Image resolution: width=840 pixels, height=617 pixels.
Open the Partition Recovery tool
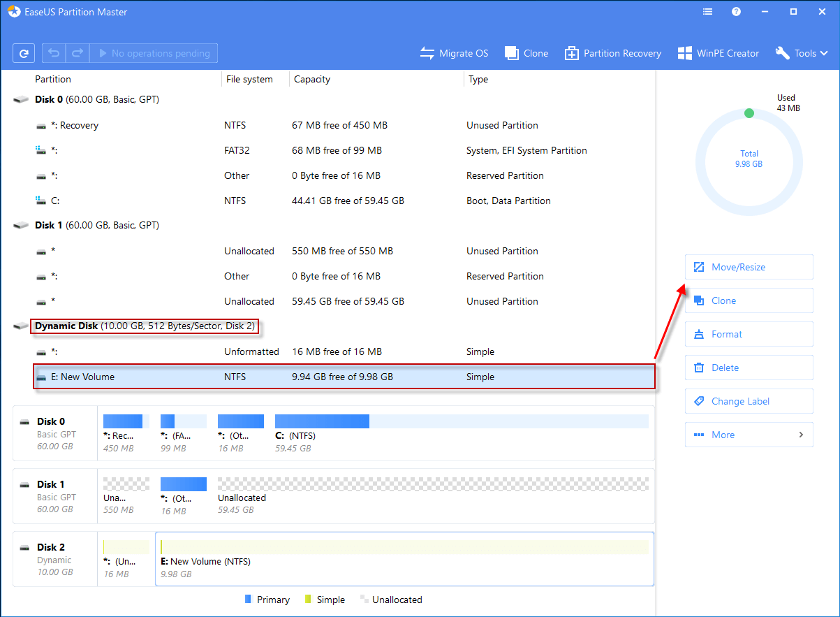pos(613,53)
